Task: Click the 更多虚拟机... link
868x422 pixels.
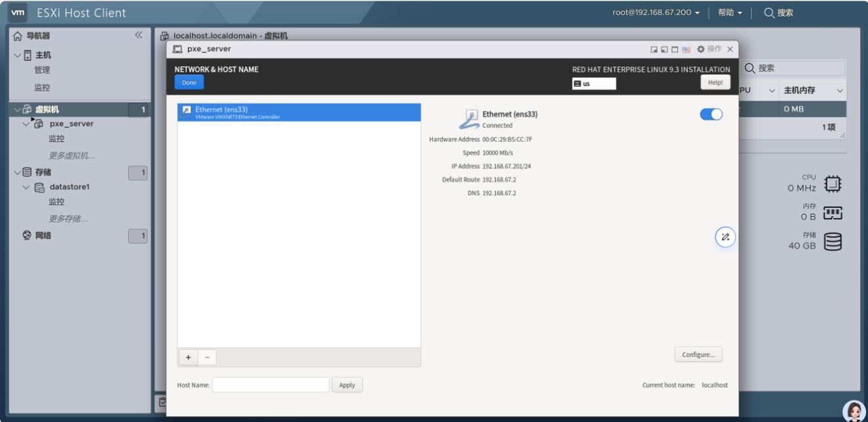Action: pos(72,156)
